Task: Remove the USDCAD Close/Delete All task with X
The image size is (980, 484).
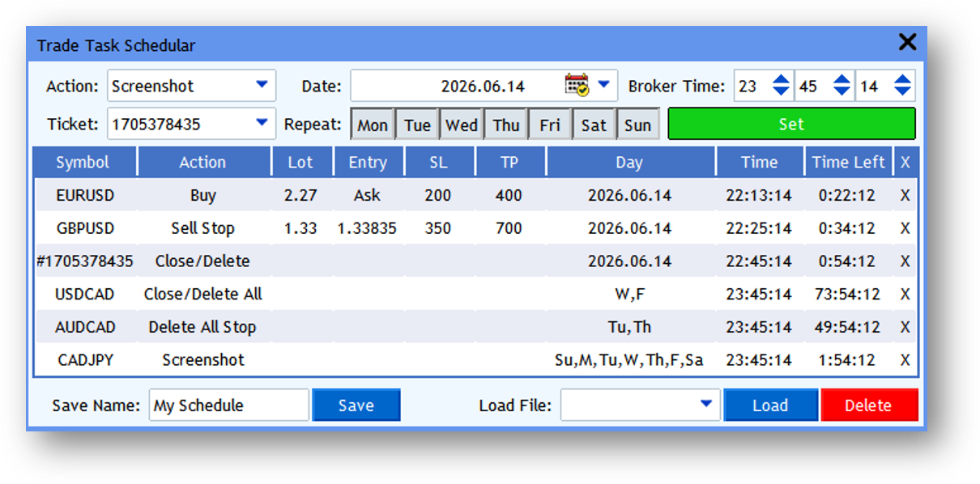Action: pos(905,294)
